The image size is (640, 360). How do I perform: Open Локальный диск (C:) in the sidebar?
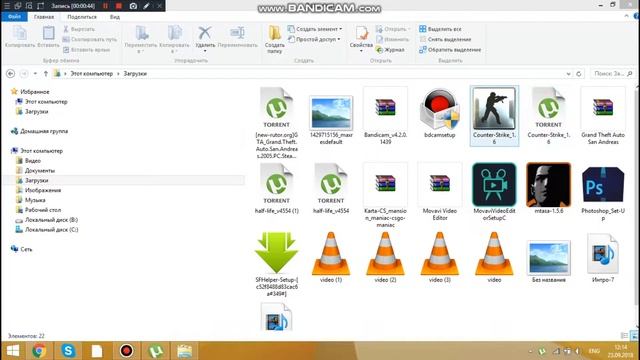[x=51, y=229]
